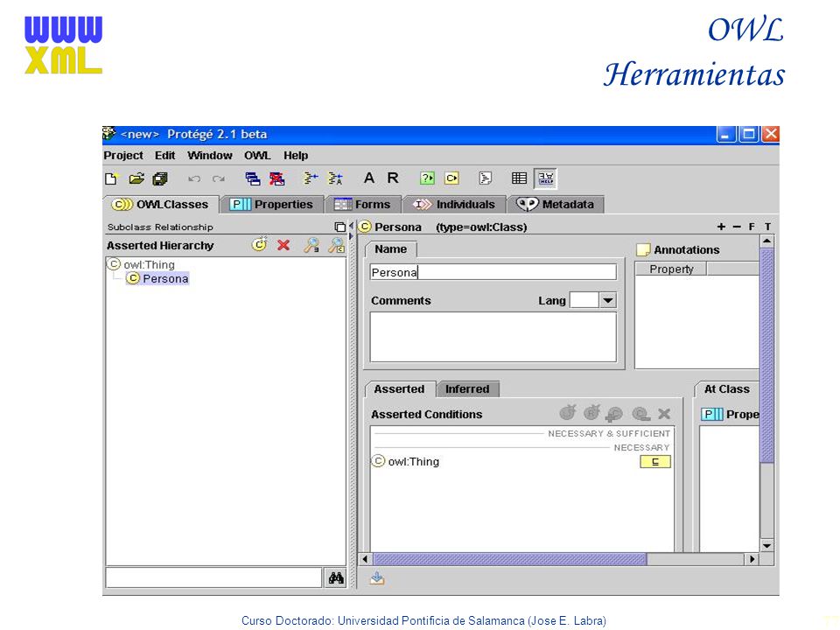Click the blue download arrow icon at the bottom
840x630 pixels.
point(377,578)
